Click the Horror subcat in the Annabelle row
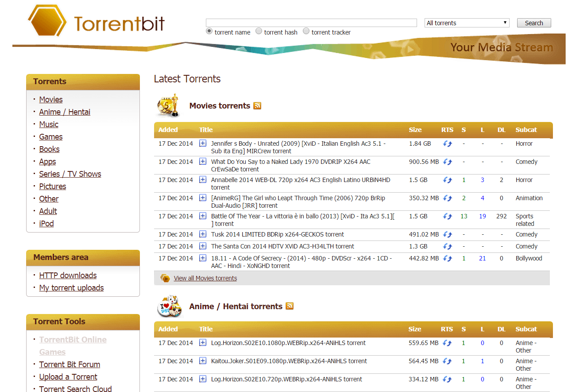The width and height of the screenshot is (576, 392). 524,180
